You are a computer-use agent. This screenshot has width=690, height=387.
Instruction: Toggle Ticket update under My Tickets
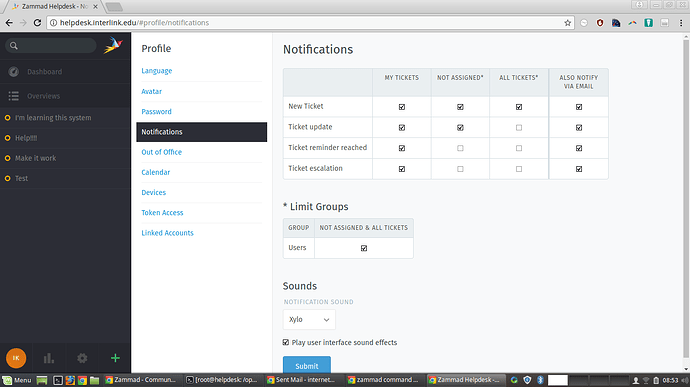(x=402, y=128)
